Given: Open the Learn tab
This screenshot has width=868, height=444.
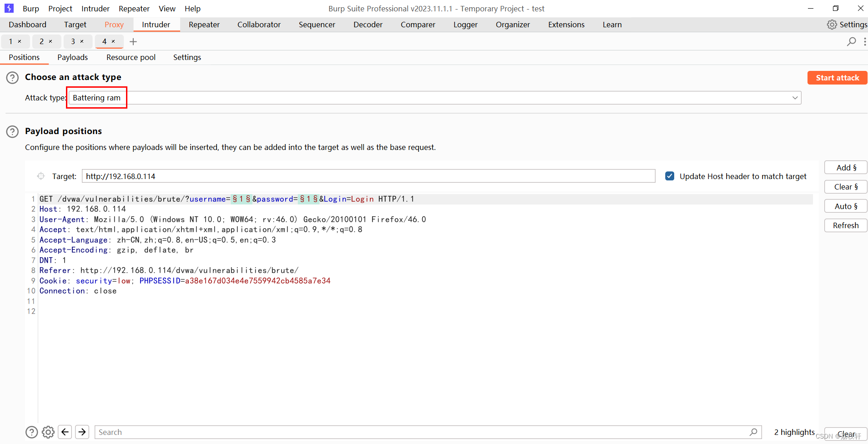Looking at the screenshot, I should click(x=612, y=25).
